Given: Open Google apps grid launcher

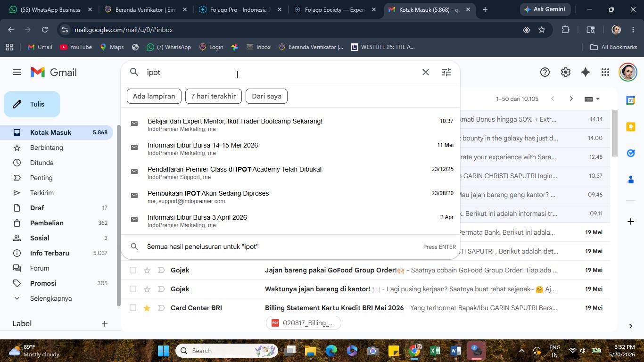Looking at the screenshot, I should click(x=605, y=72).
